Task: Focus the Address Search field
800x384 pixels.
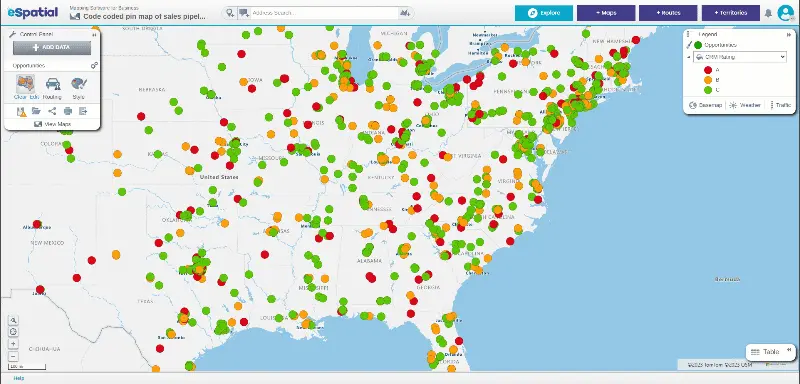Action: [x=324, y=13]
